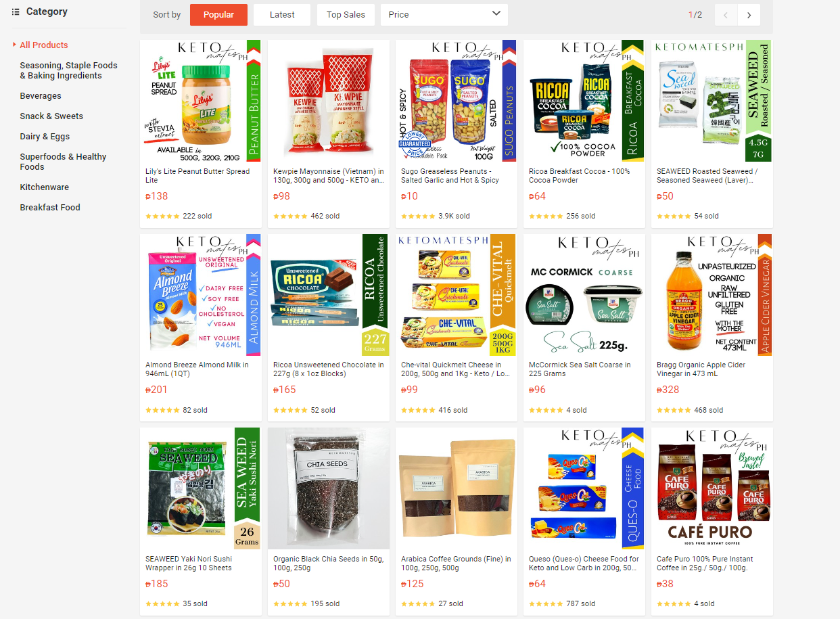Click the Price dropdown chevron
This screenshot has width=840, height=619.
(x=496, y=14)
